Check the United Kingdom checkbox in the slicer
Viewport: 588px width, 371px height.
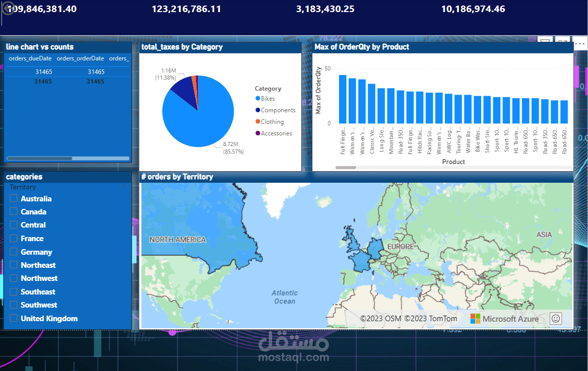[x=13, y=318]
